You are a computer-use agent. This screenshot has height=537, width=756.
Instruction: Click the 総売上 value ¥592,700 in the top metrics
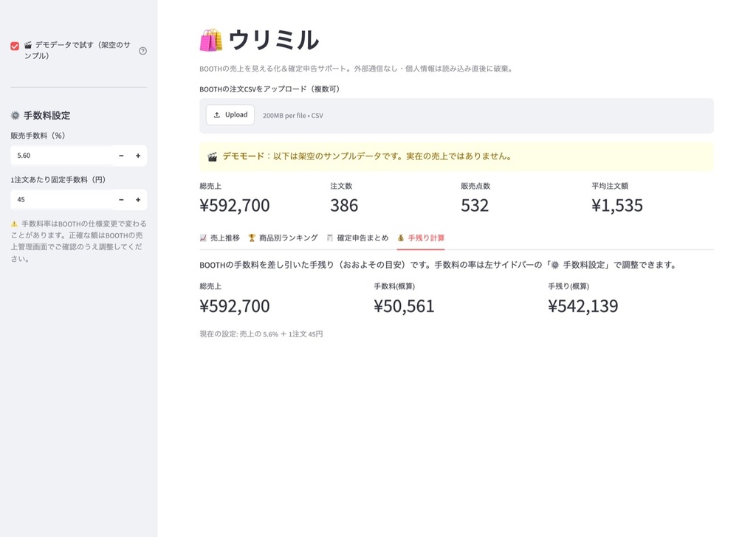(235, 206)
